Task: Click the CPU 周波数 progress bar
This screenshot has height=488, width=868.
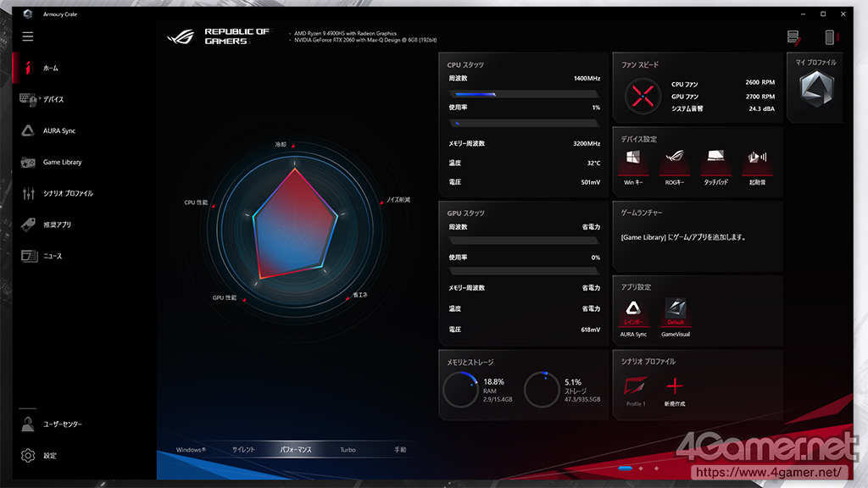Action: click(x=524, y=94)
